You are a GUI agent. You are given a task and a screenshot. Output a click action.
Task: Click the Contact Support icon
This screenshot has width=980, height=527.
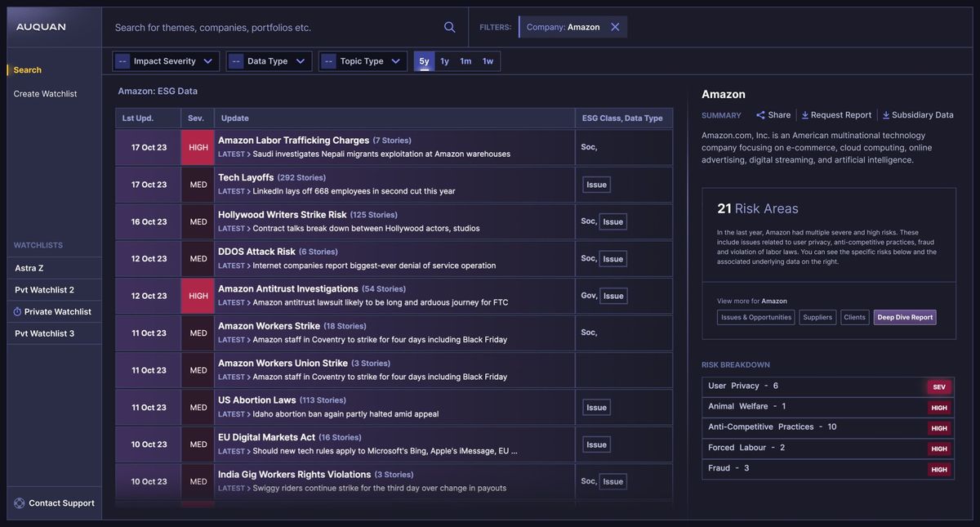20,503
